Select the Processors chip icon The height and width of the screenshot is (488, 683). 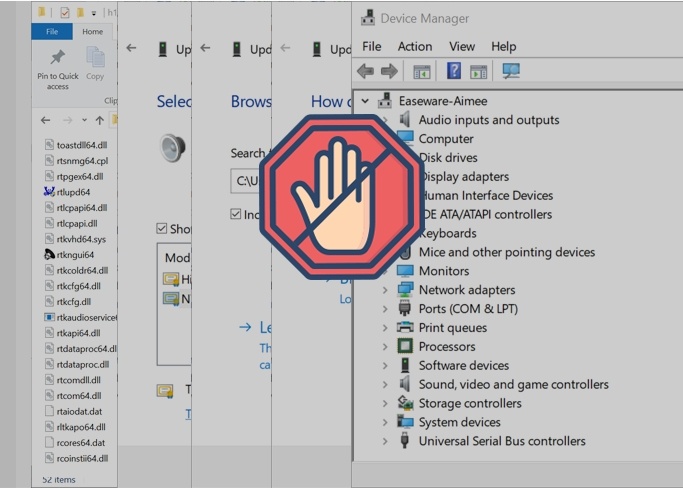(x=405, y=347)
